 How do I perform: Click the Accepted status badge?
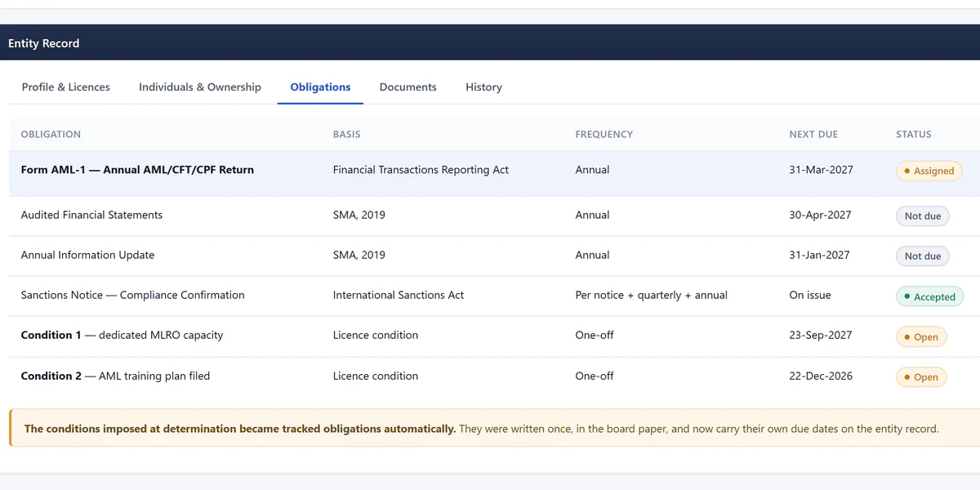[x=929, y=296]
